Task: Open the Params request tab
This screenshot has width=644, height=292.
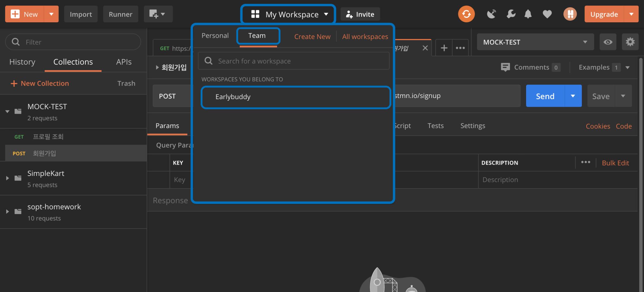Action: click(x=167, y=126)
